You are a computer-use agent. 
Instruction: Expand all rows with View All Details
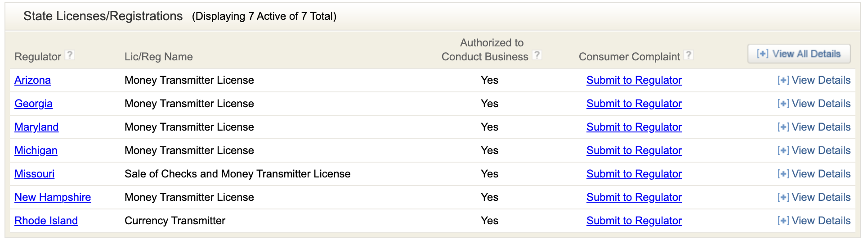(x=799, y=54)
